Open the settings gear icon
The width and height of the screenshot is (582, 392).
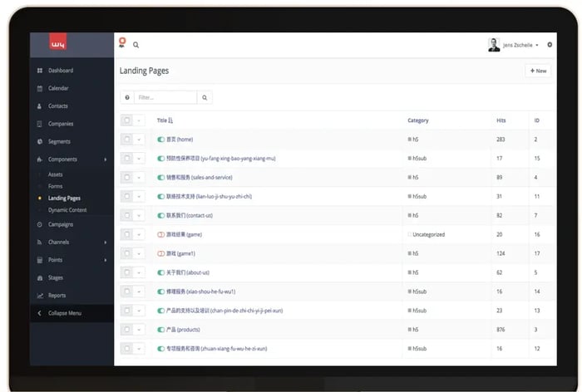click(x=550, y=45)
